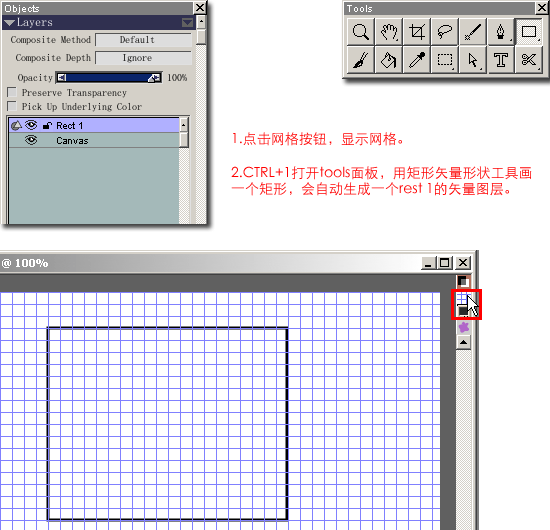Image resolution: width=550 pixels, height=530 pixels.
Task: Activate the Rectangle shape tool
Action: tap(529, 32)
